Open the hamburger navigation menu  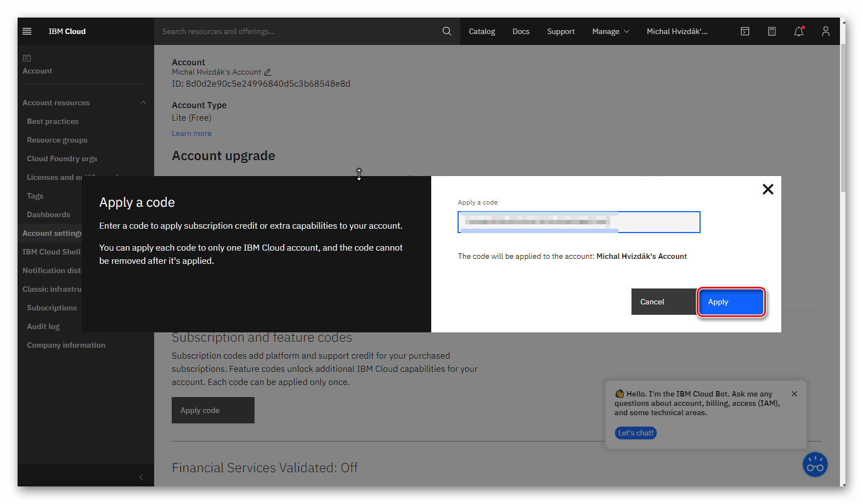coord(27,31)
